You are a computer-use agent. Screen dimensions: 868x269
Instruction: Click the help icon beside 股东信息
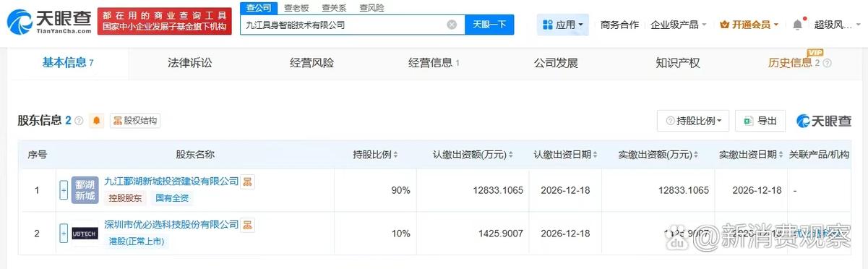tap(79, 121)
